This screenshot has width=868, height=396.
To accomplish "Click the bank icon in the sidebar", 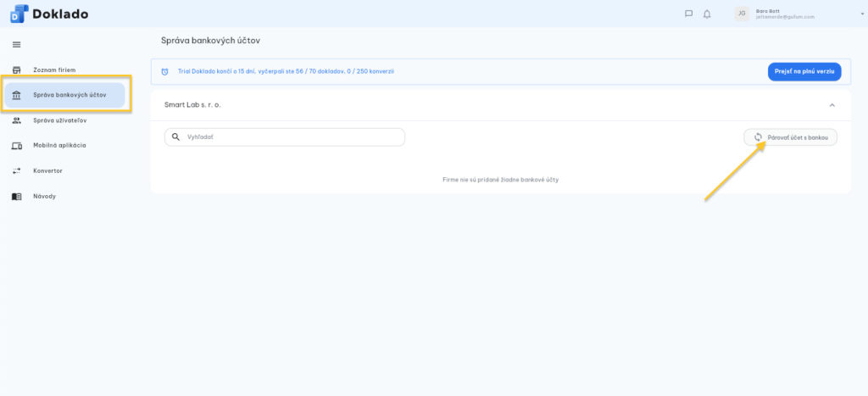I will coord(17,95).
